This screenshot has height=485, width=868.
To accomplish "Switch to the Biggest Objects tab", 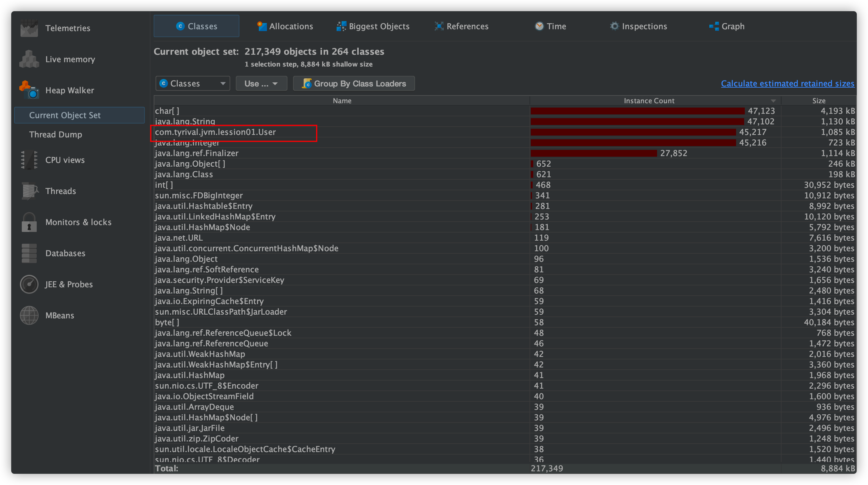I will [x=373, y=26].
